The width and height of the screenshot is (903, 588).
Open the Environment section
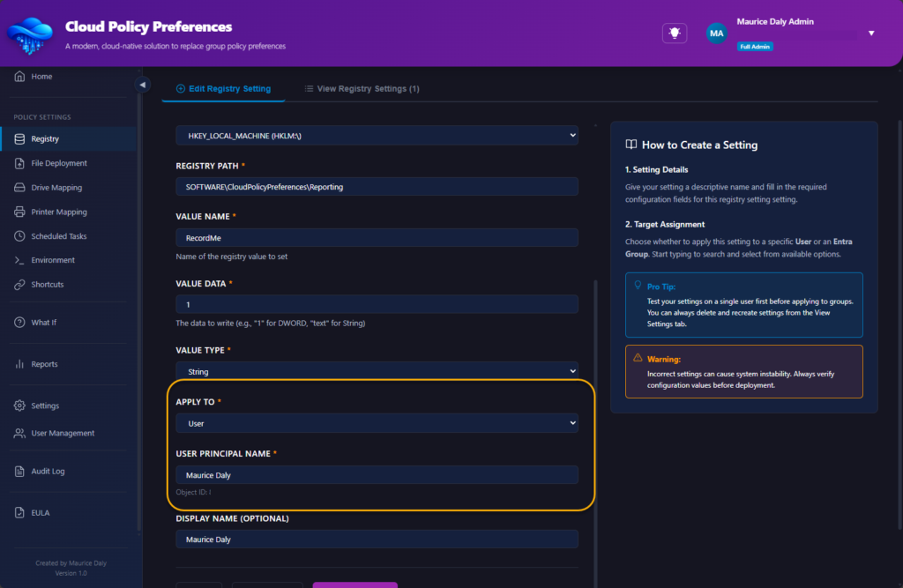coord(52,260)
